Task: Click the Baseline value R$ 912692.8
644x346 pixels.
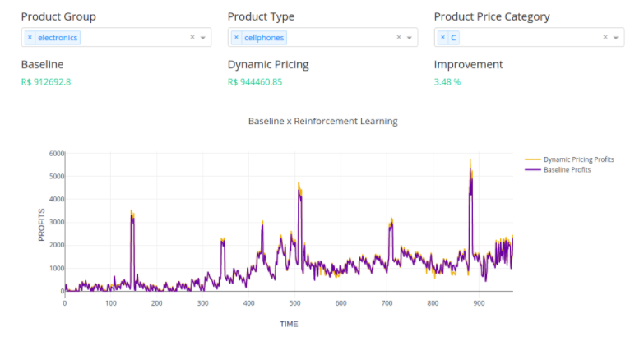Action: 46,82
